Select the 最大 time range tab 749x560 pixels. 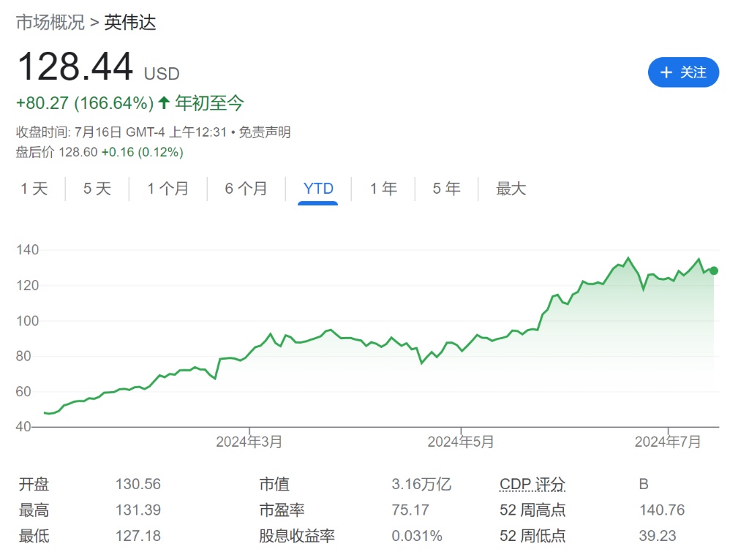click(x=511, y=189)
